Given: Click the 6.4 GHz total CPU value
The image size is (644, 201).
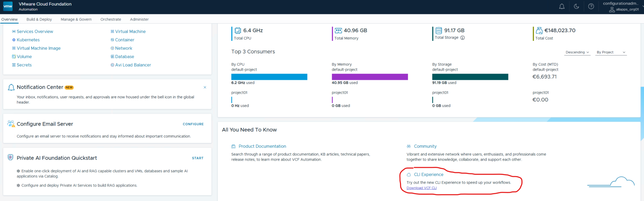Looking at the screenshot, I should click(x=253, y=30).
